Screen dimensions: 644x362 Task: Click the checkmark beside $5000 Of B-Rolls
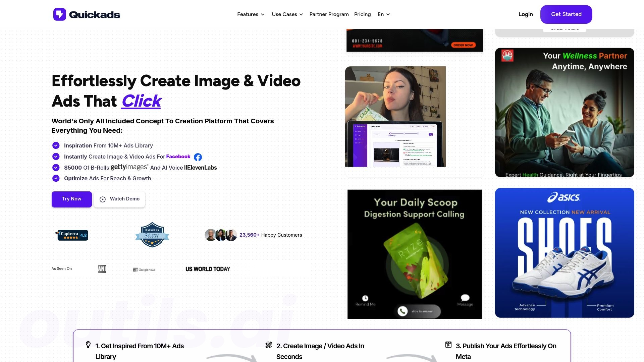pos(56,168)
